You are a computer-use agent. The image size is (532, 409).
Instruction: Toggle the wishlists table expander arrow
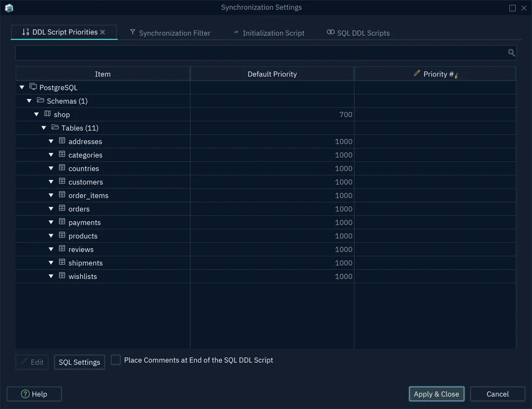click(51, 276)
